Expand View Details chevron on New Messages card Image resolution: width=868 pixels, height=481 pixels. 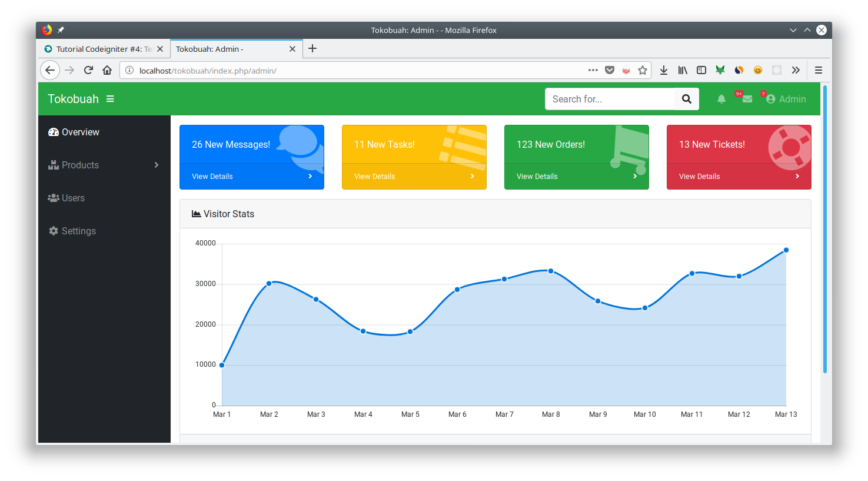click(310, 176)
